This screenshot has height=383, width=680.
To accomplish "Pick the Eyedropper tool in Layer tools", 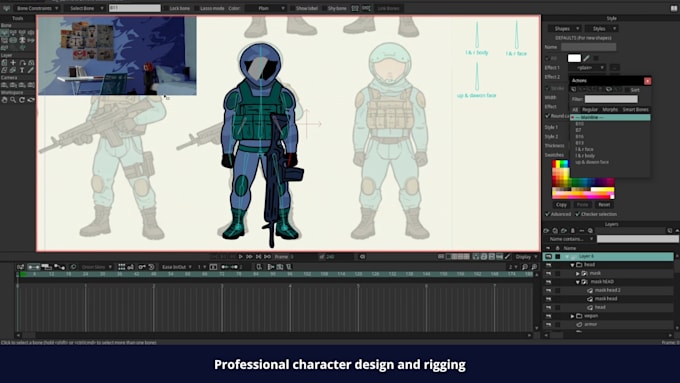I will click(31, 70).
